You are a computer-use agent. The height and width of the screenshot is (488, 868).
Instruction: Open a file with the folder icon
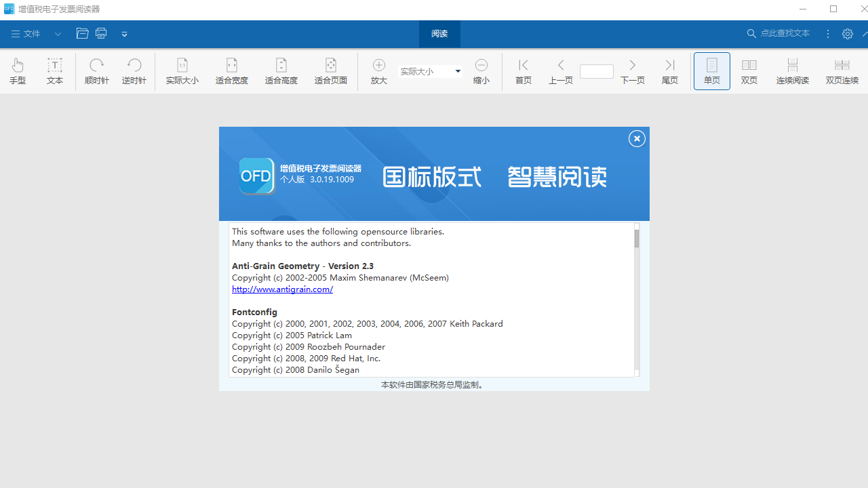pyautogui.click(x=81, y=33)
